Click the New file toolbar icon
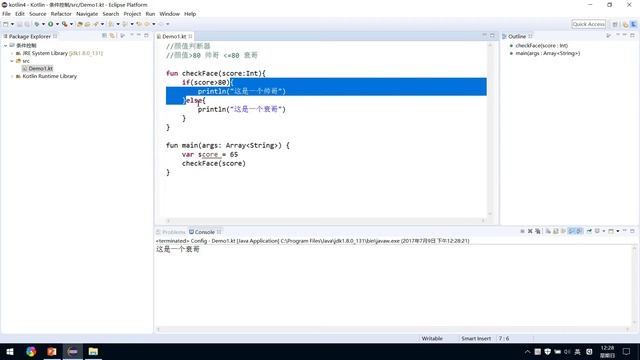This screenshot has height=360, width=640. coord(6,24)
